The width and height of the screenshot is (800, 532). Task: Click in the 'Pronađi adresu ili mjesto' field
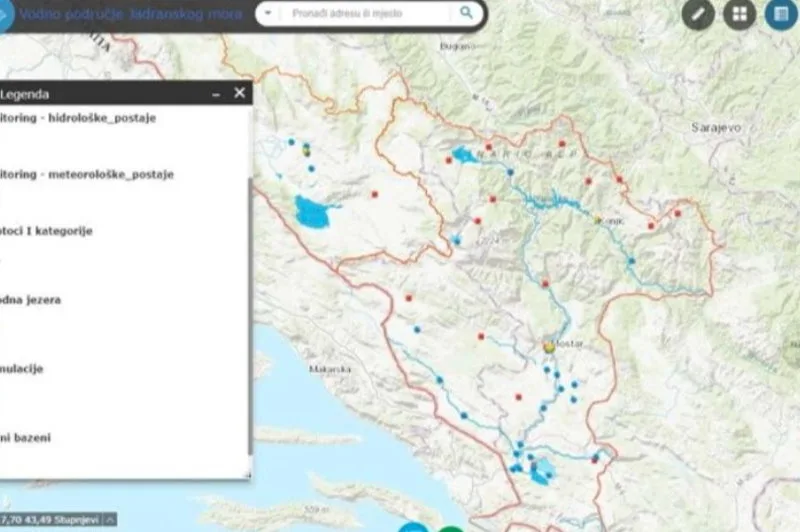click(370, 14)
